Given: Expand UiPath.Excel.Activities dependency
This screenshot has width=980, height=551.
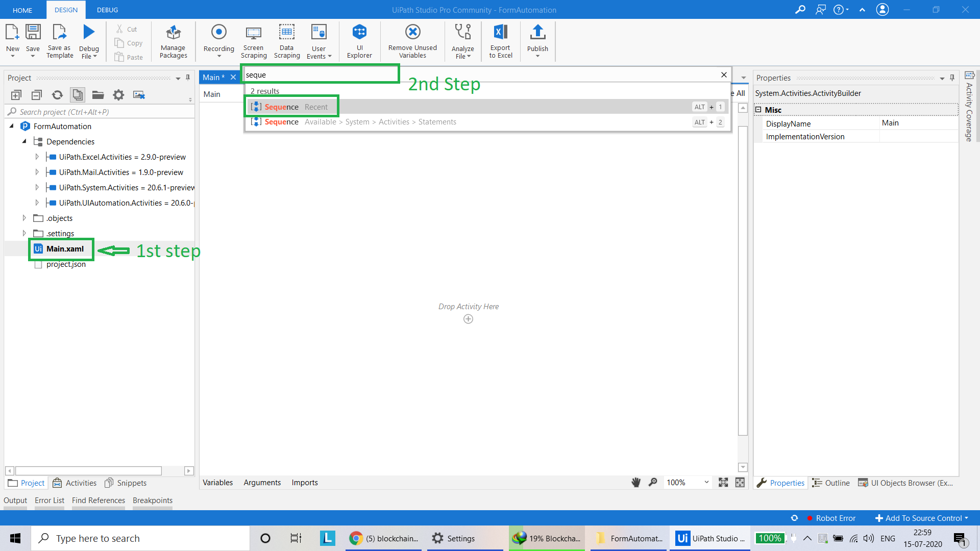Looking at the screenshot, I should (37, 157).
